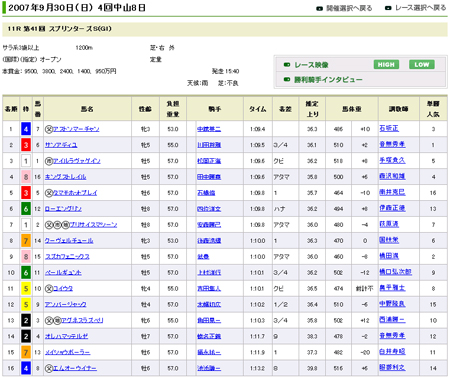The image size is (450, 378).
Task: Click orange frame 7 box in クーヴェルチュール row
Action: click(26, 241)
